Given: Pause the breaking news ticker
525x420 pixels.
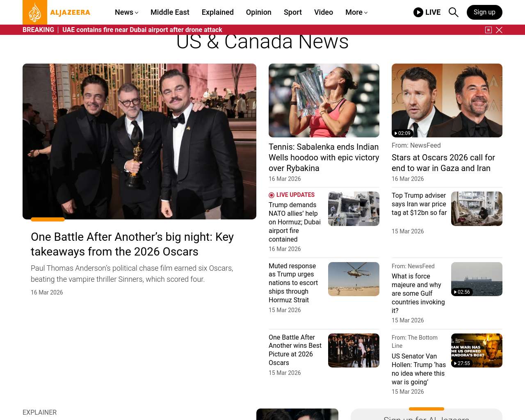Looking at the screenshot, I should pos(488,30).
